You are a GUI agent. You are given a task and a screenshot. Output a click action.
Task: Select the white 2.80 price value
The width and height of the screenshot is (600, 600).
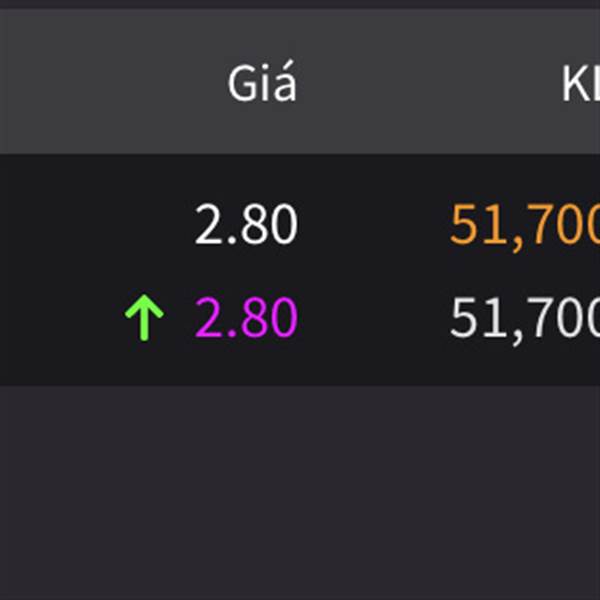[x=246, y=224]
